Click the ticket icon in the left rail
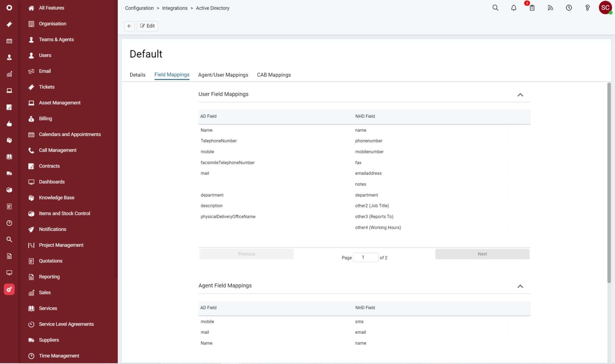This screenshot has height=364, width=615. (x=9, y=24)
